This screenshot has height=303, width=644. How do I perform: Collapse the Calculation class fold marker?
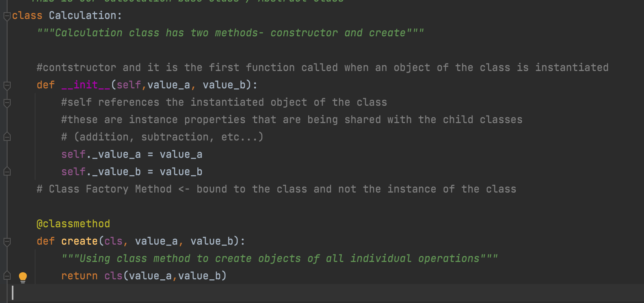pos(7,16)
